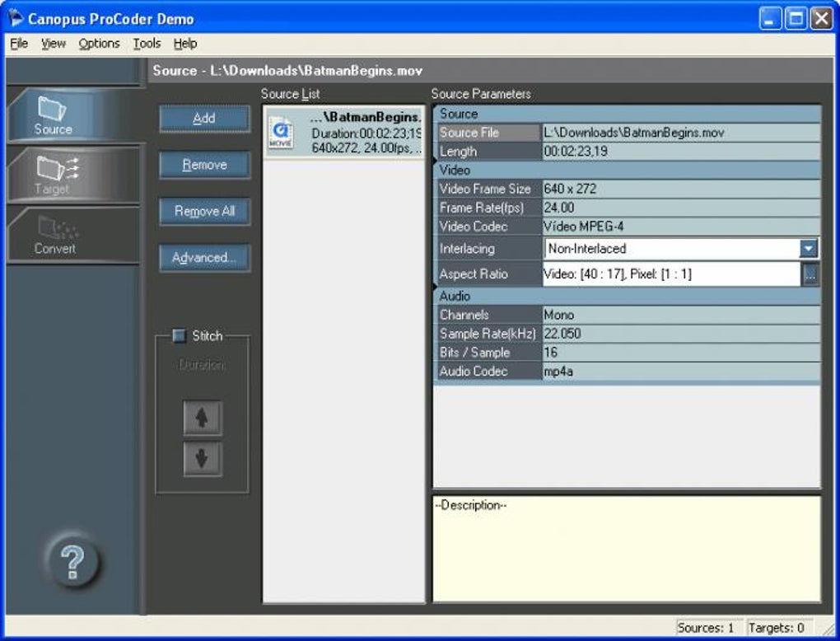Click the round question mark help icon
The image size is (840, 641).
point(72,562)
